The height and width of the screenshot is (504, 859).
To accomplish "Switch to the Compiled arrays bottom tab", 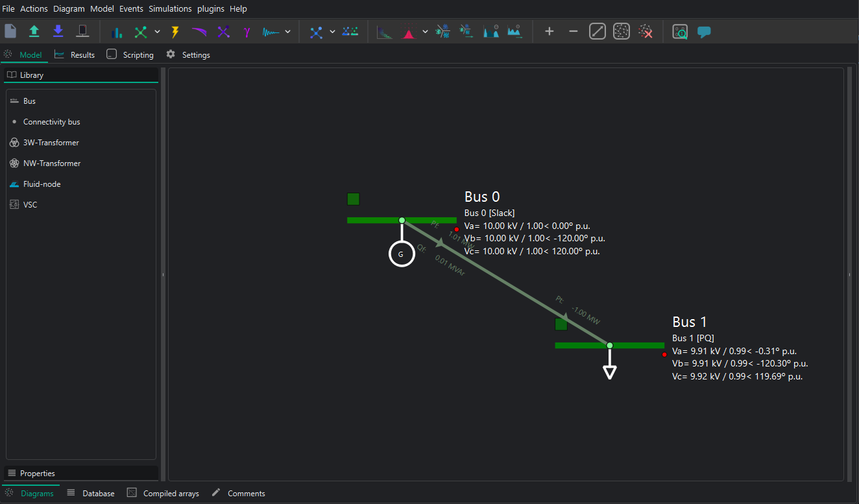I will [163, 494].
